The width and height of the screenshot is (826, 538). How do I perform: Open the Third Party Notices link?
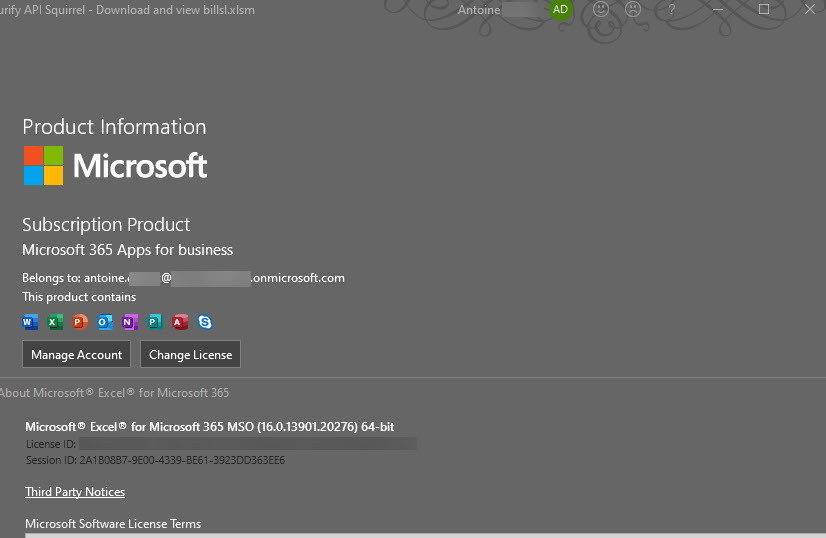[x=75, y=492]
